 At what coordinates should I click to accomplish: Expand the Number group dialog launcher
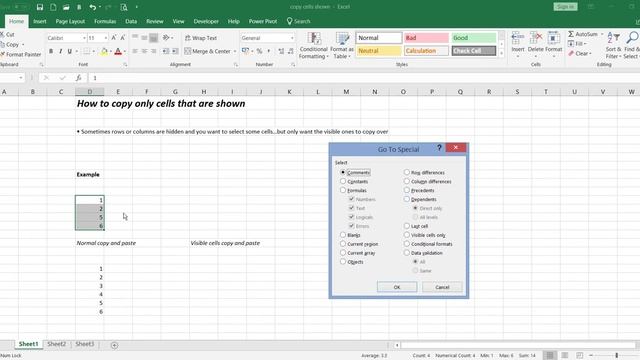293,64
